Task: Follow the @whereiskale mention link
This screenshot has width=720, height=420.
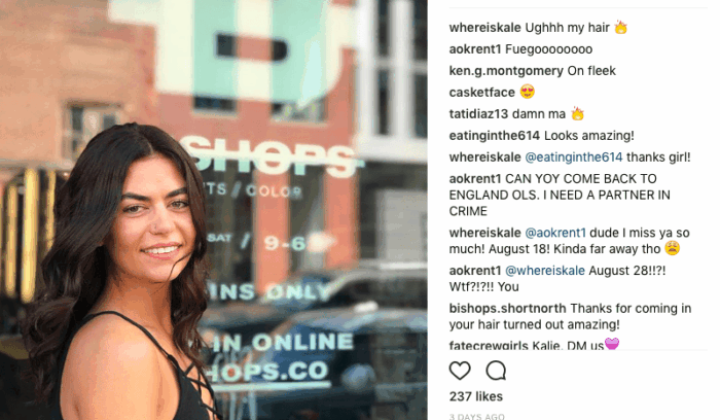Action: 545,270
